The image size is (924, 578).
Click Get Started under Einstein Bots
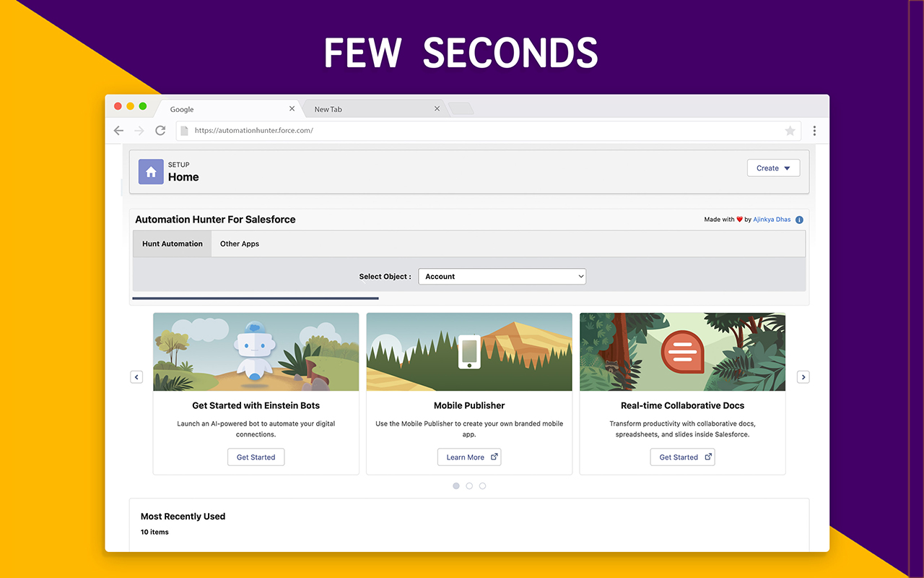pos(256,457)
